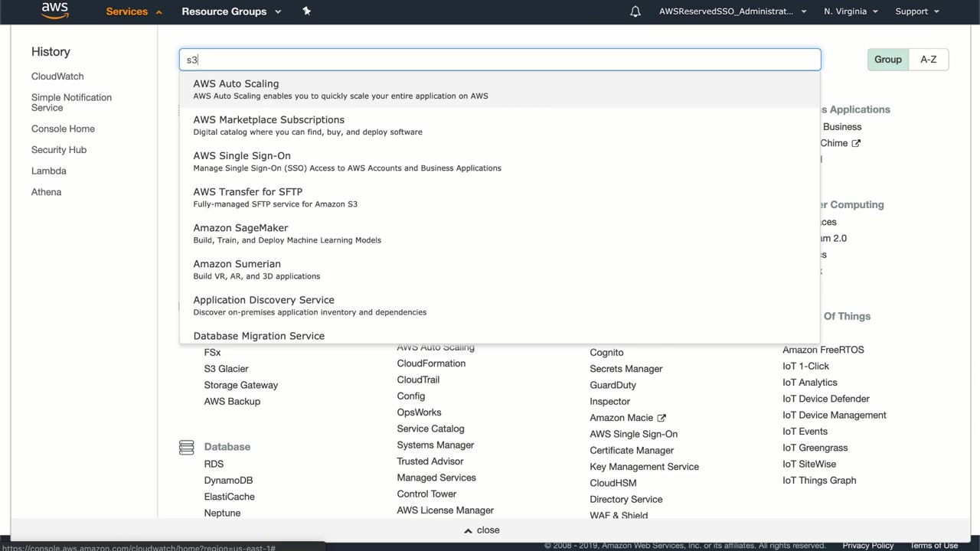Image resolution: width=980 pixels, height=551 pixels.
Task: Click the close chevron arrow icon
Action: pos(468,530)
